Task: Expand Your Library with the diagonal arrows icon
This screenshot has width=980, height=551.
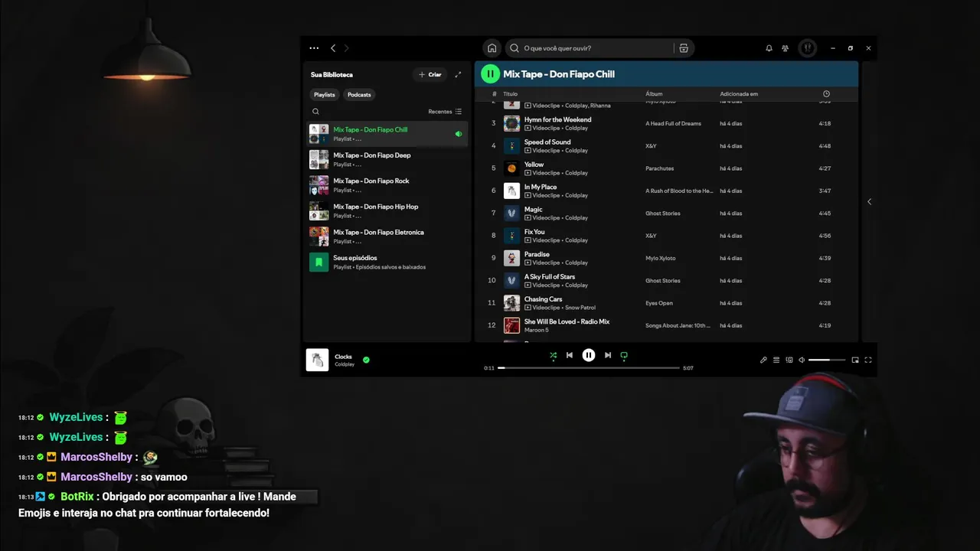Action: click(458, 74)
